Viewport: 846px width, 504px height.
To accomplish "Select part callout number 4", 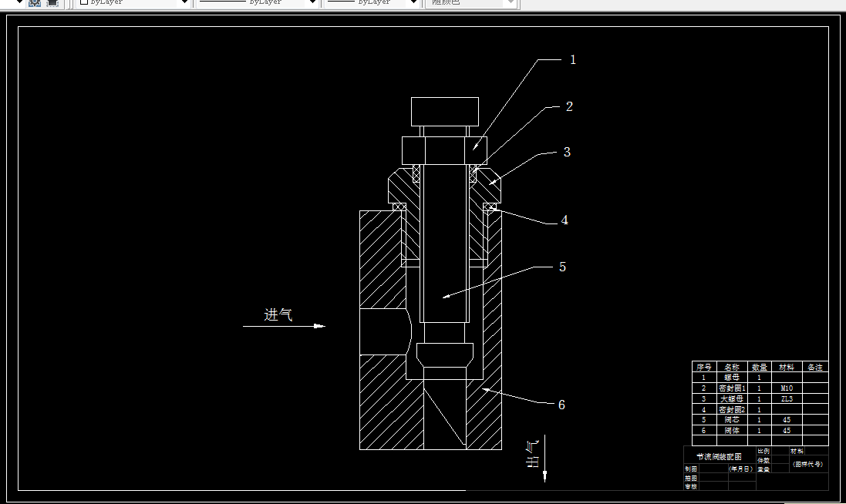I will point(565,220).
